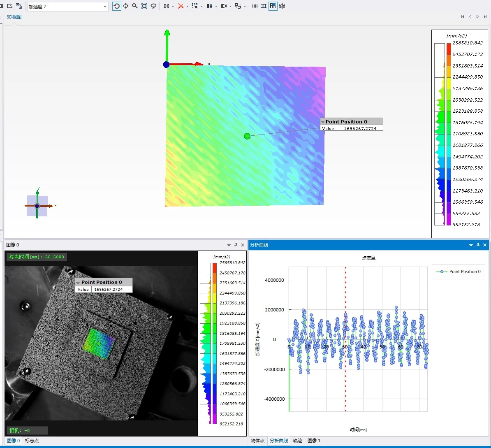
Task: Jump to the last frame arrow
Action: tap(485, 17)
